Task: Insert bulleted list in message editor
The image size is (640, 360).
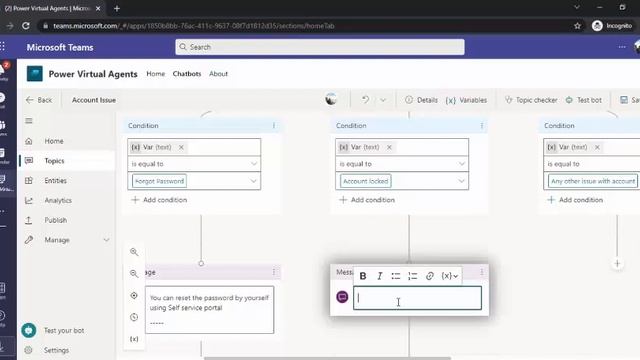Action: click(396, 276)
